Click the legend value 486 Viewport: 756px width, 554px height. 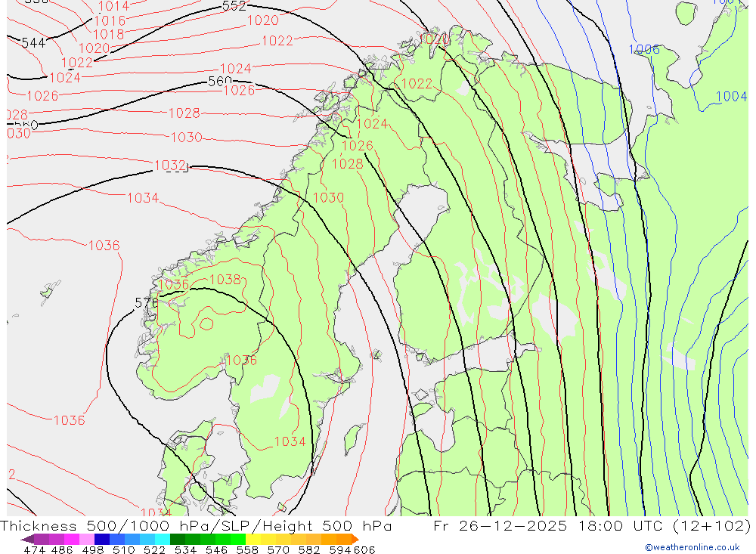pyautogui.click(x=62, y=549)
